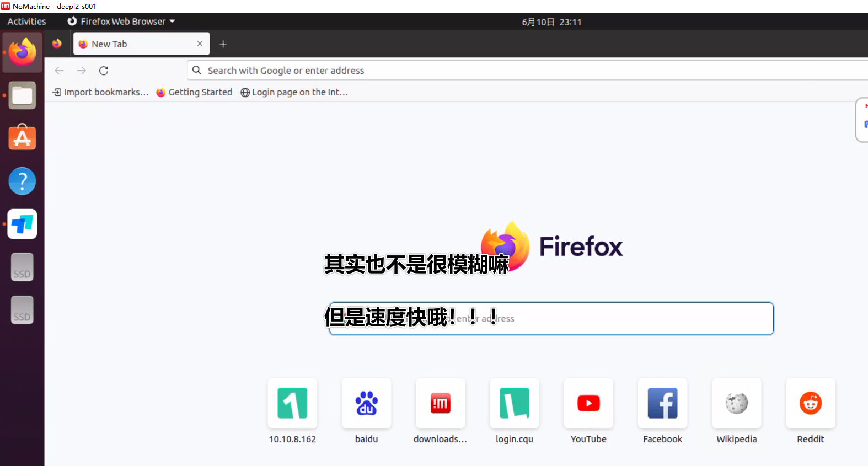Select the New Tab tab
Screen dimensions: 868x466
point(141,44)
